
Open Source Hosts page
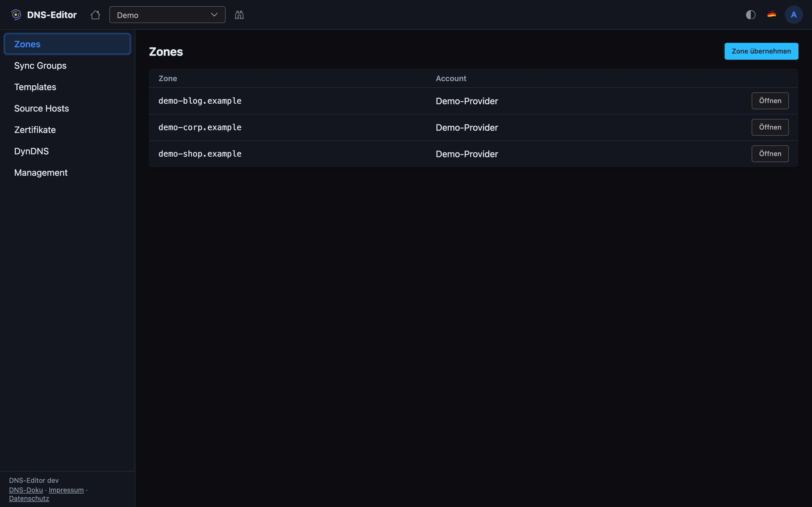pos(42,108)
